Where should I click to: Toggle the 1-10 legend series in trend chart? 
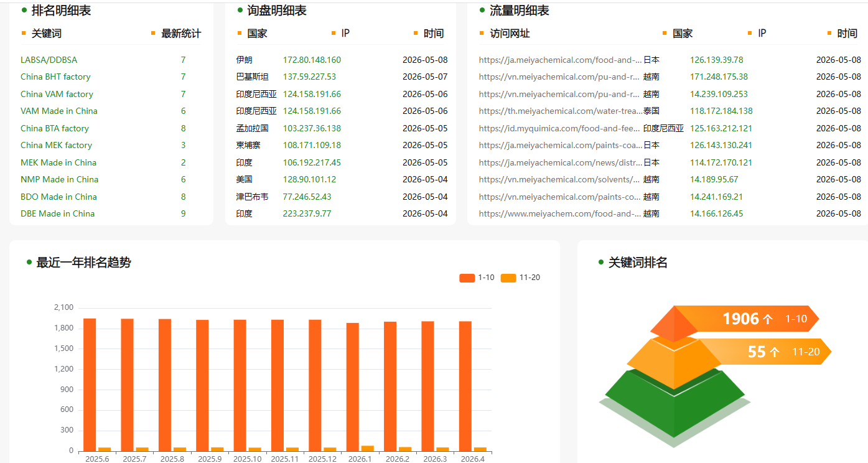tap(477, 278)
